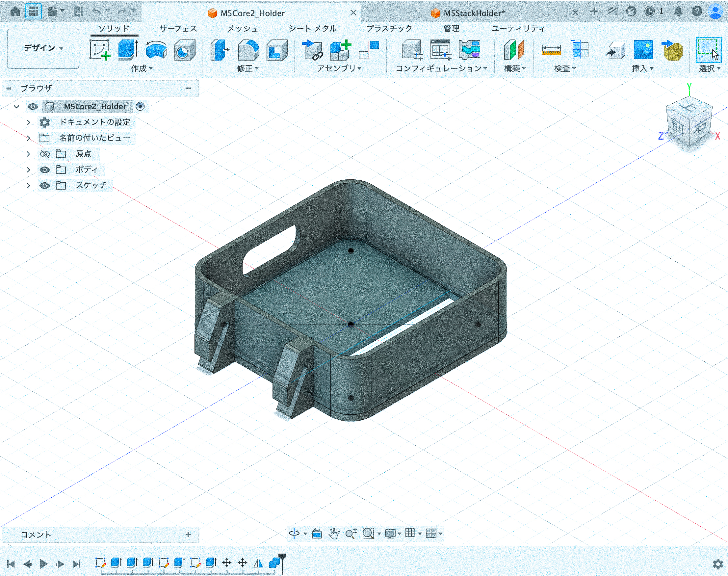Click the Change Parameters table icon

[x=440, y=50]
